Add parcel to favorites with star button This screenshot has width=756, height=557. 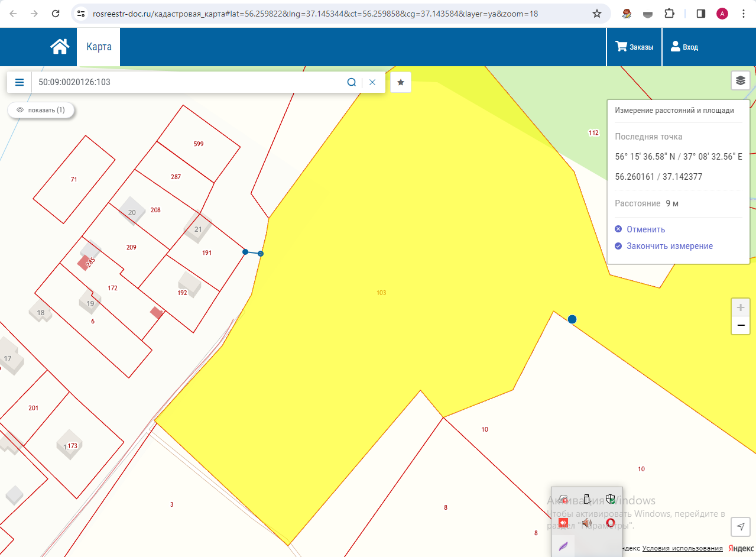tap(401, 82)
